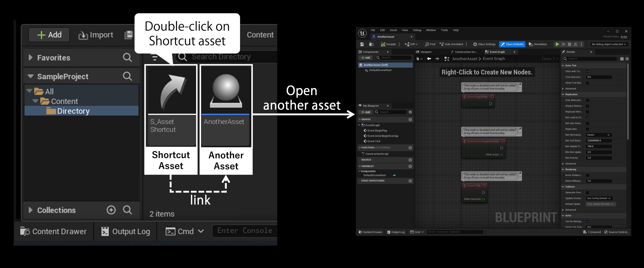Viewport: 644px width, 268px height.
Task: Open the Asset menu
Action: (393, 30)
